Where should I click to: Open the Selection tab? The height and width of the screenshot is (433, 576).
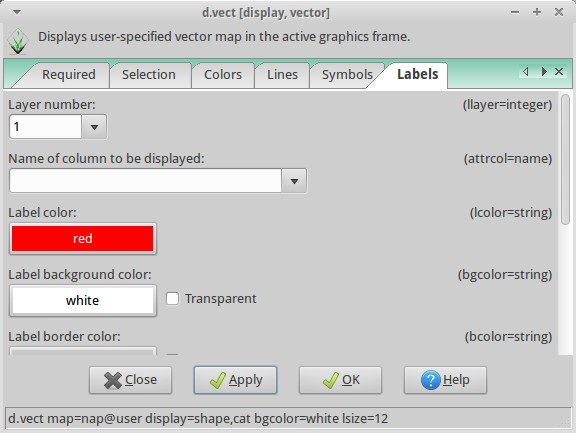click(149, 75)
